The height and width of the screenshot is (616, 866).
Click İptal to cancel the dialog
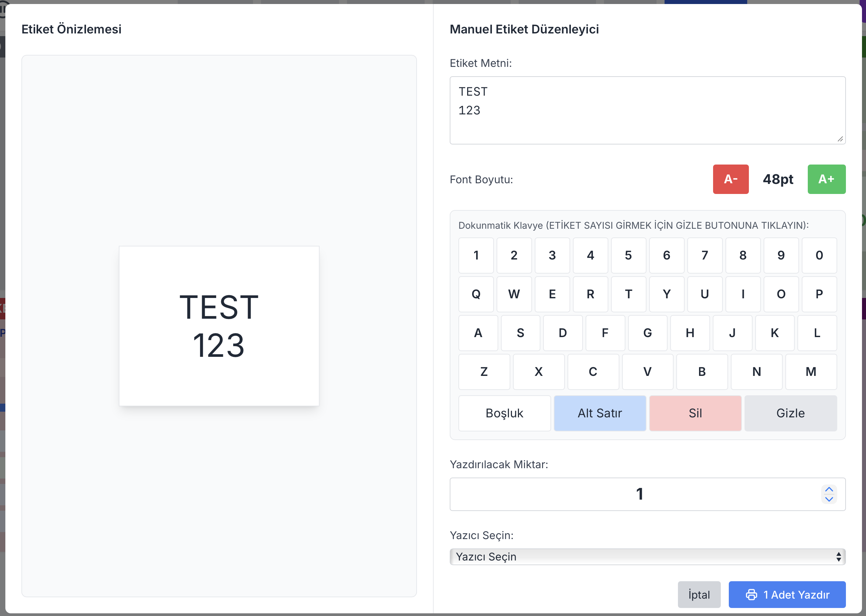coord(699,594)
